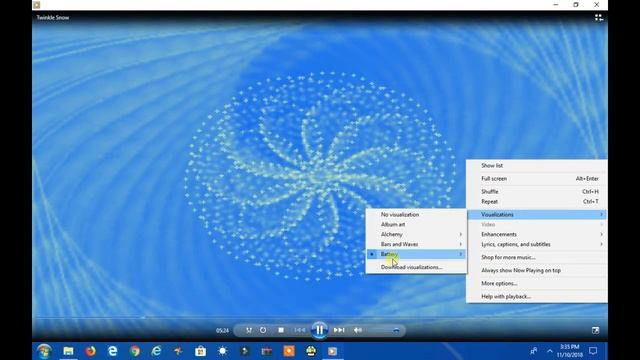Open More options dialog
The width and height of the screenshot is (640, 360).
537,283
